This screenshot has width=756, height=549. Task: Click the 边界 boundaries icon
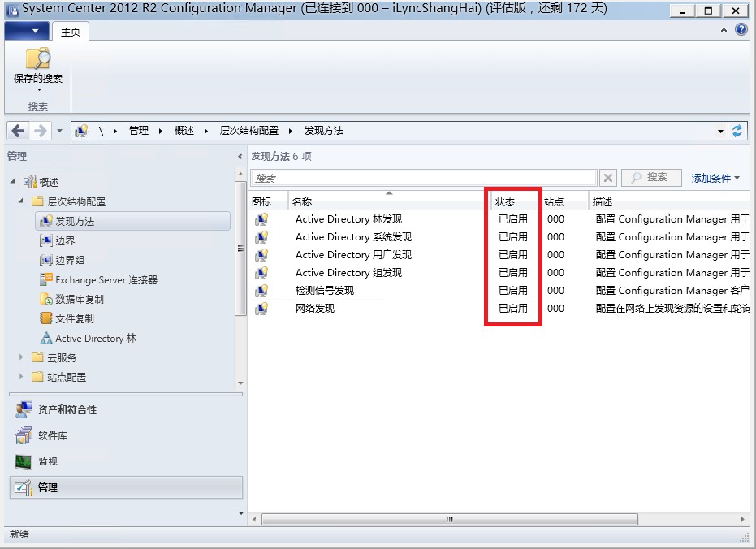click(45, 240)
